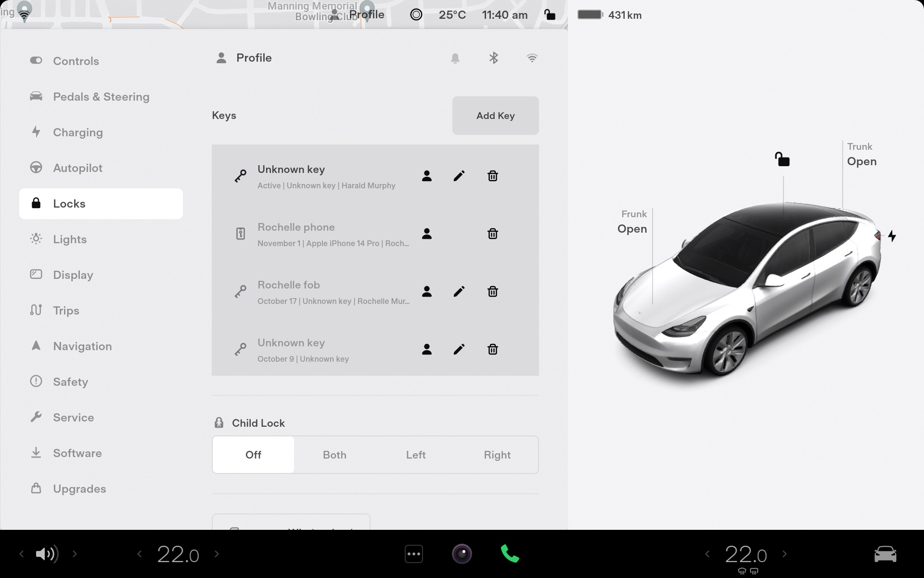The width and height of the screenshot is (924, 578).
Task: Edit the Rochelle fob key name
Action: click(459, 291)
